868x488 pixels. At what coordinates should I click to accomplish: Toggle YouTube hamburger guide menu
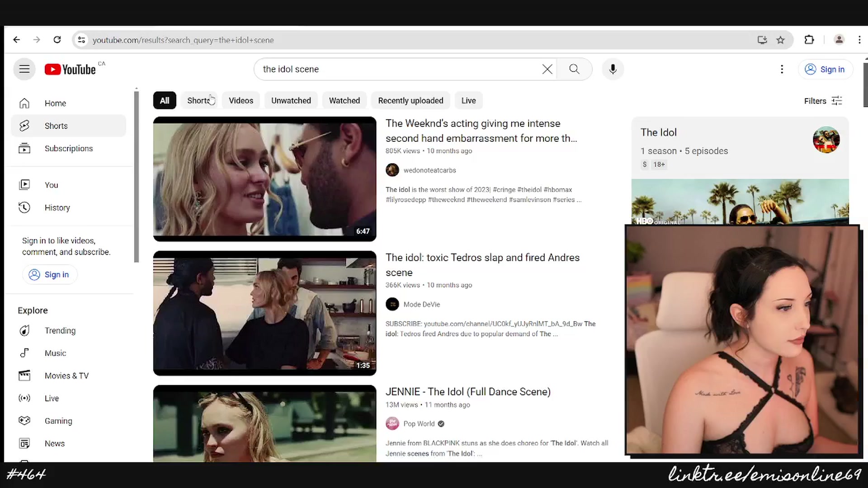click(x=24, y=69)
